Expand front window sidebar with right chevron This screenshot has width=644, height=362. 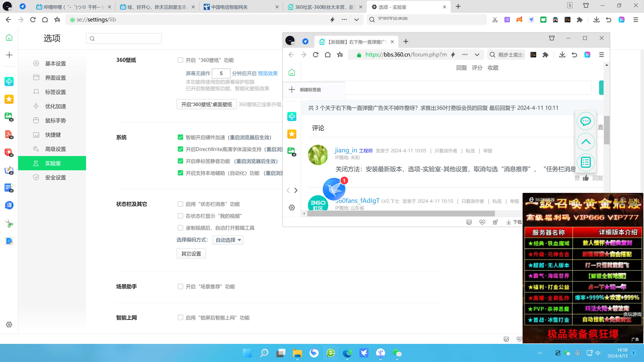[x=296, y=190]
